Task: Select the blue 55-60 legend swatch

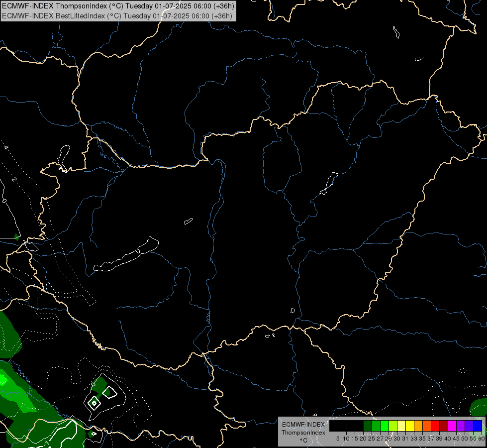Action: coord(478,426)
